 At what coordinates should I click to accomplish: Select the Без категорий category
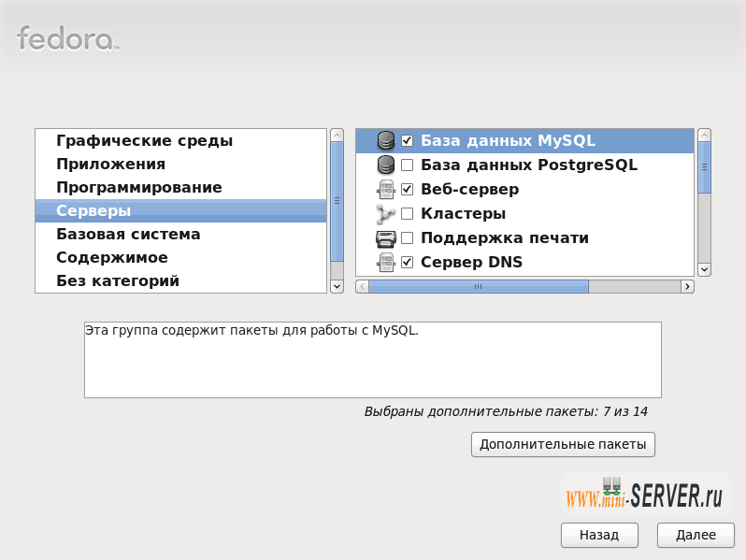(x=180, y=280)
